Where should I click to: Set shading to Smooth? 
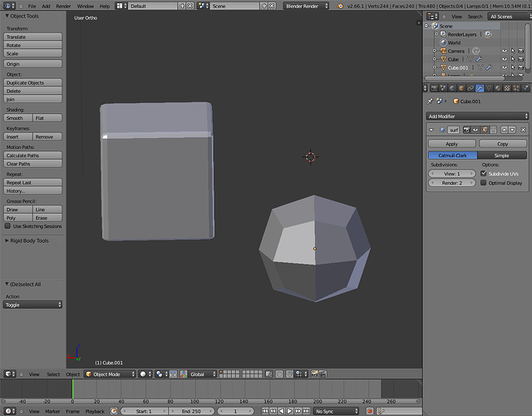tap(18, 118)
